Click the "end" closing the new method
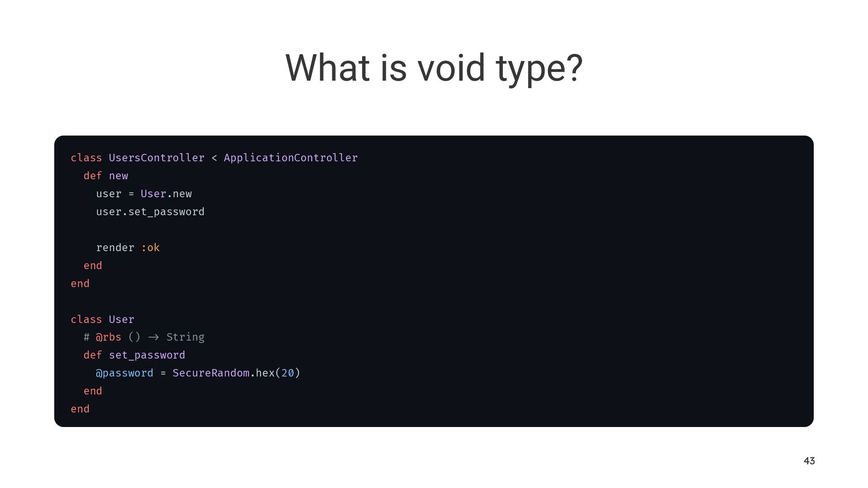This screenshot has height=488, width=868. (93, 266)
